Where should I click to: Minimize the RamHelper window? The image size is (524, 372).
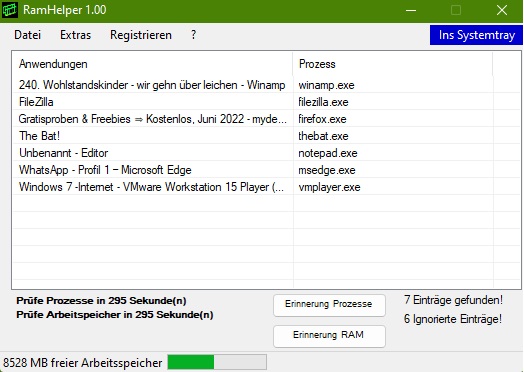click(411, 10)
